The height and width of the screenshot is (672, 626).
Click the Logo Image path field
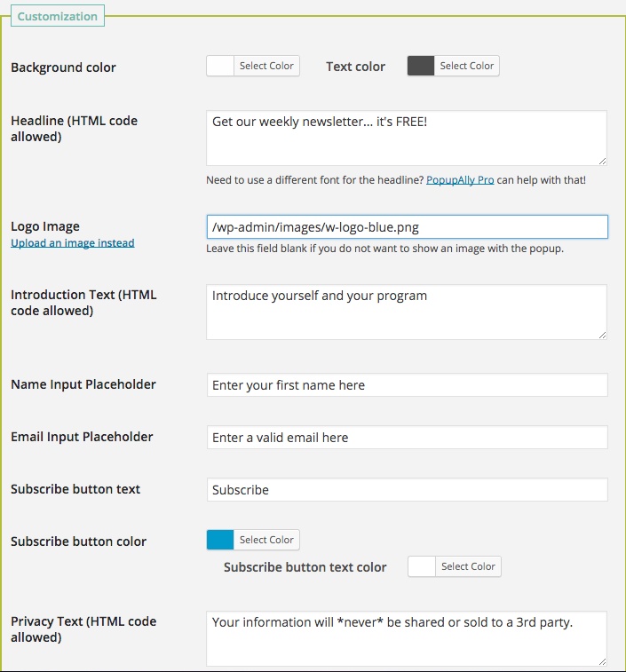tap(406, 227)
